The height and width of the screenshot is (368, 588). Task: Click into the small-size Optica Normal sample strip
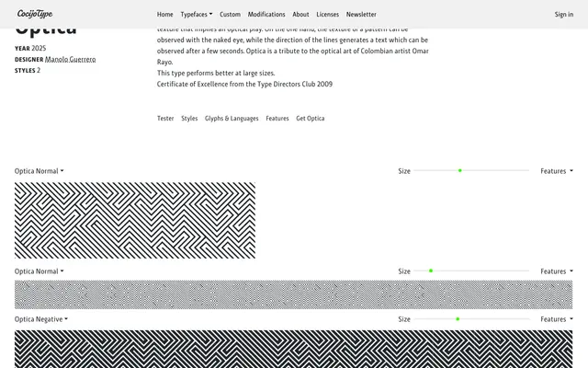294,294
